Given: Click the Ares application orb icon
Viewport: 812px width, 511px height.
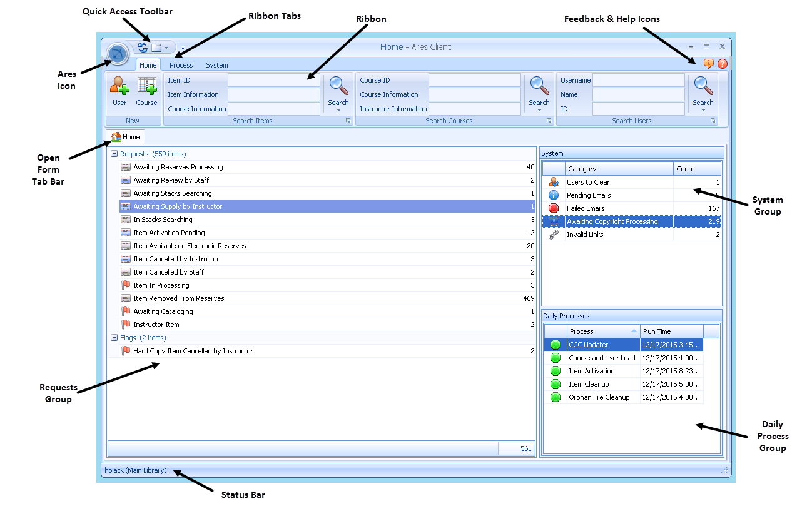Looking at the screenshot, I should tap(117, 54).
